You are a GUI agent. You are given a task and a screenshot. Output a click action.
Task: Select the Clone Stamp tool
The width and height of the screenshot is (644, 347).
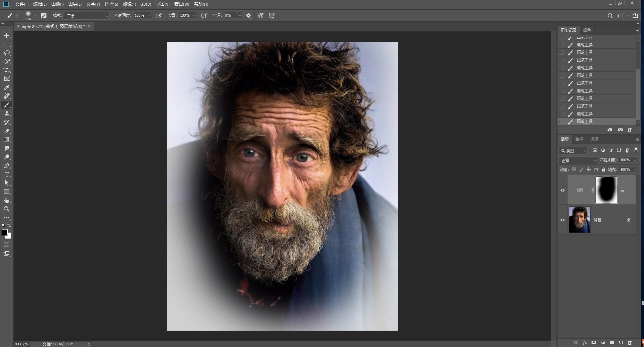click(x=7, y=113)
